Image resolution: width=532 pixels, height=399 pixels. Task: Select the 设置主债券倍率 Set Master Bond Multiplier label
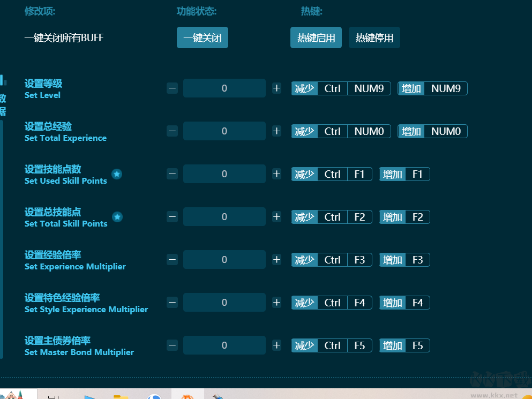(79, 346)
